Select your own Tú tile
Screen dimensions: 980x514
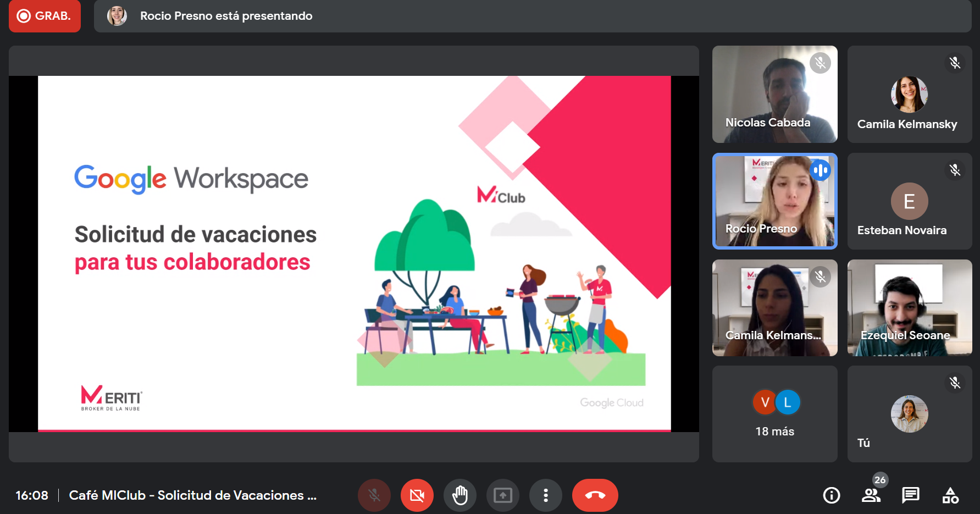click(x=910, y=414)
